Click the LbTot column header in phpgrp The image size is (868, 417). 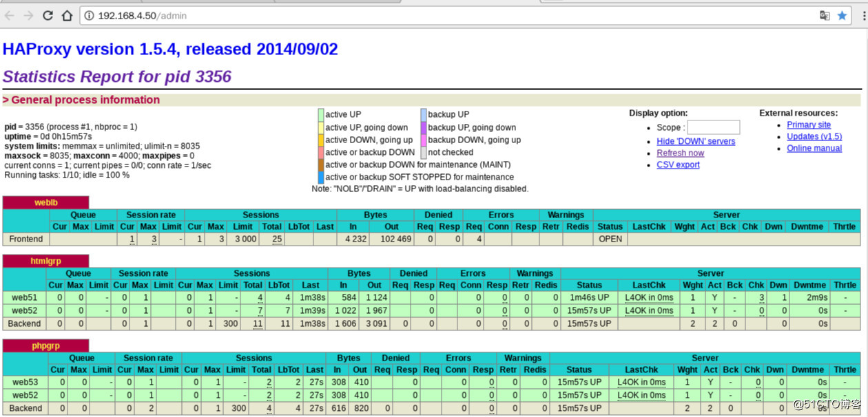[x=289, y=370]
